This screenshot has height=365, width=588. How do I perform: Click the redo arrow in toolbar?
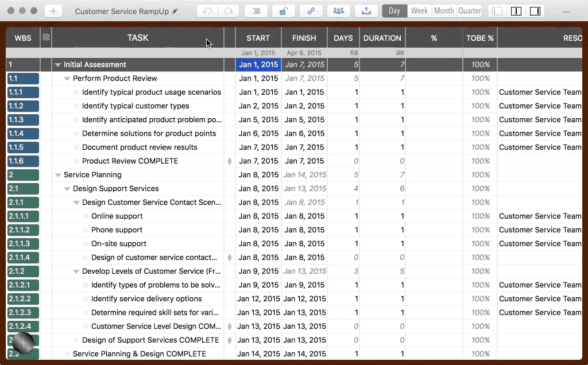point(228,11)
